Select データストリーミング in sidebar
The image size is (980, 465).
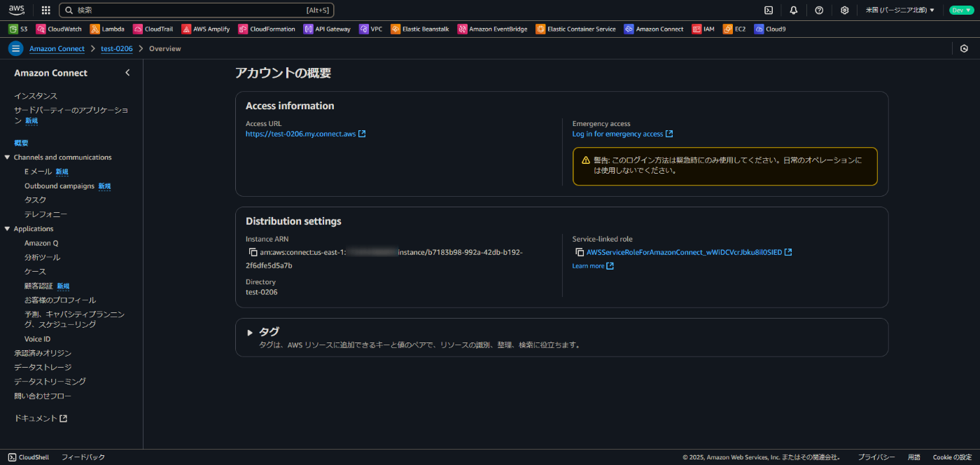[x=50, y=382]
